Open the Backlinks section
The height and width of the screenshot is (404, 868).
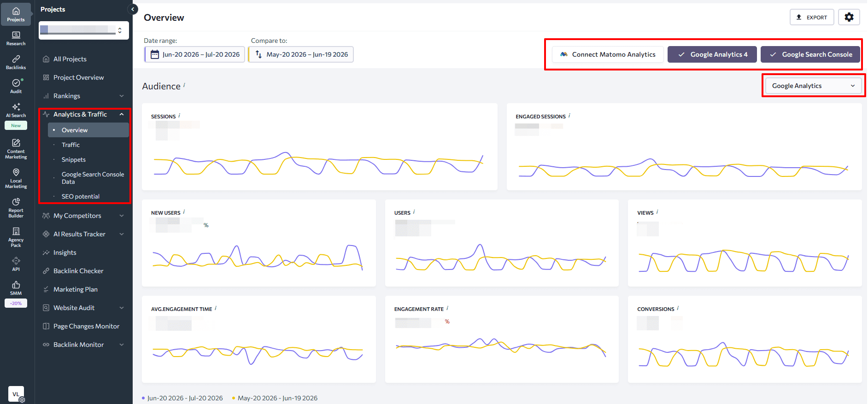[16, 62]
